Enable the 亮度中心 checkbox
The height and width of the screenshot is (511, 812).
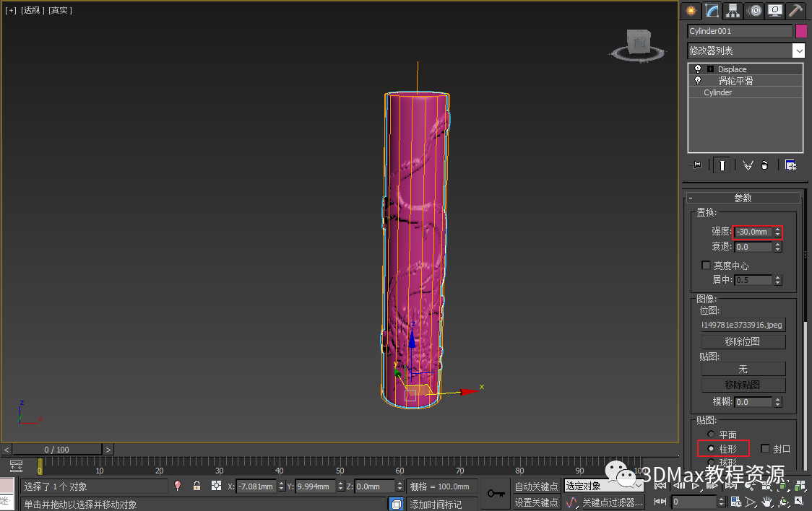(x=705, y=266)
